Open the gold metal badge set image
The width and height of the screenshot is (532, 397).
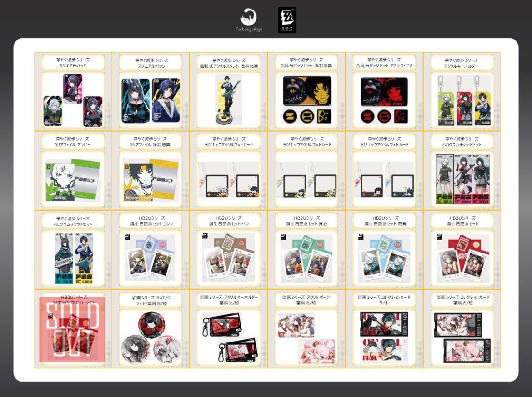click(307, 100)
